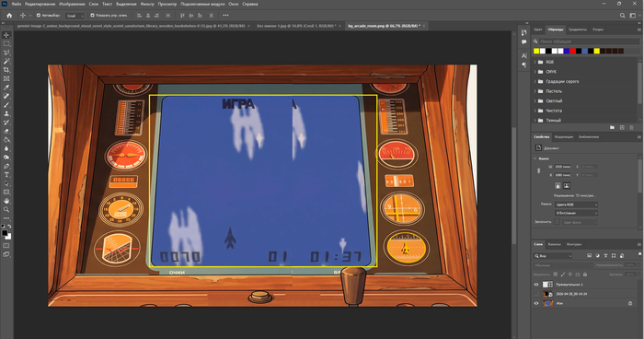Expand the Градации серого swatch group

[535, 81]
